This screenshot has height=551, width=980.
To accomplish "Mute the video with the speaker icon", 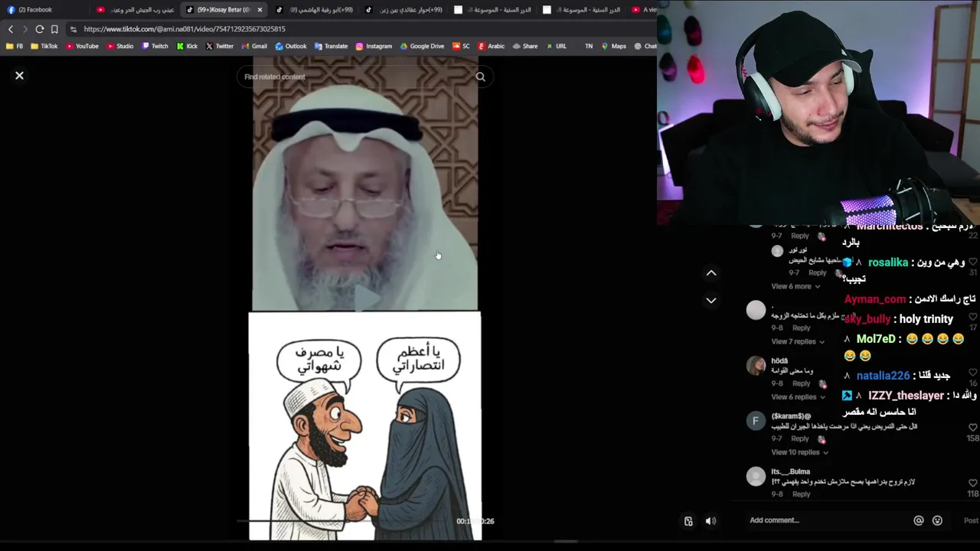I will coord(710,521).
